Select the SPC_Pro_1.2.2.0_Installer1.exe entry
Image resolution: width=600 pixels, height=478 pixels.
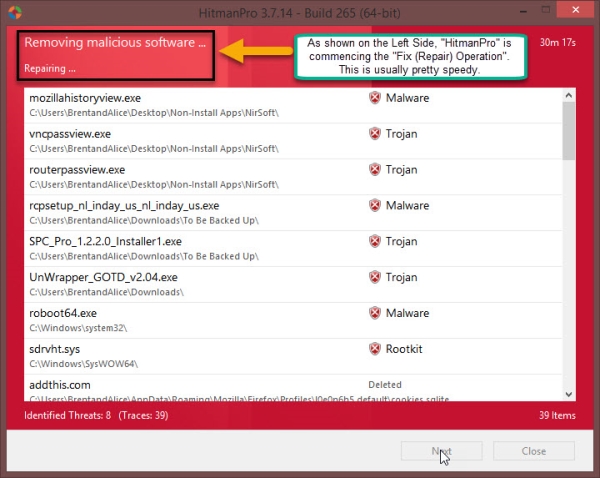(x=293, y=249)
